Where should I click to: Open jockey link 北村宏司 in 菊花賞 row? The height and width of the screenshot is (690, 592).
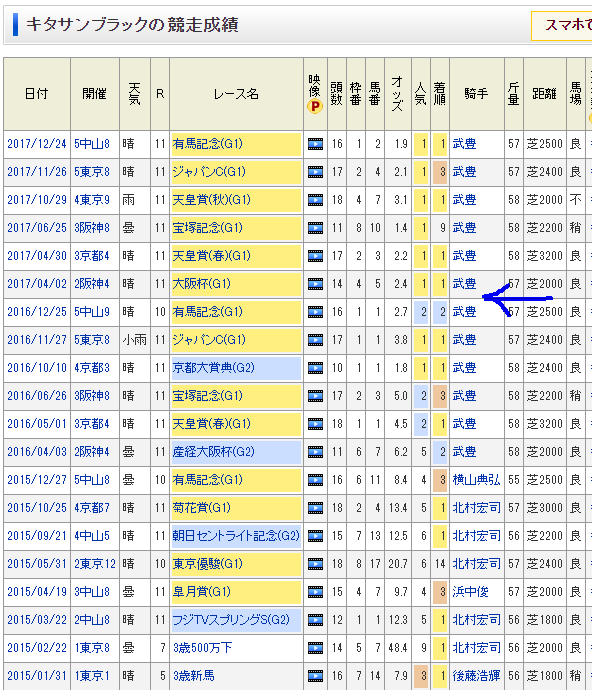(x=476, y=508)
